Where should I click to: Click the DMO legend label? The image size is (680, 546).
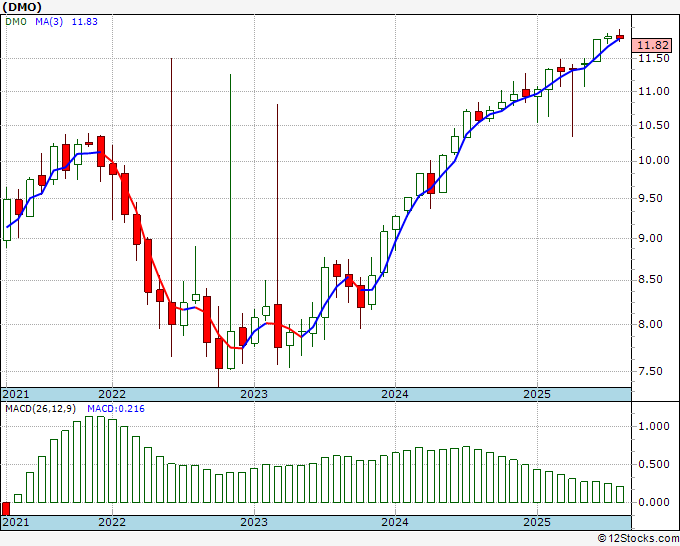coord(16,22)
